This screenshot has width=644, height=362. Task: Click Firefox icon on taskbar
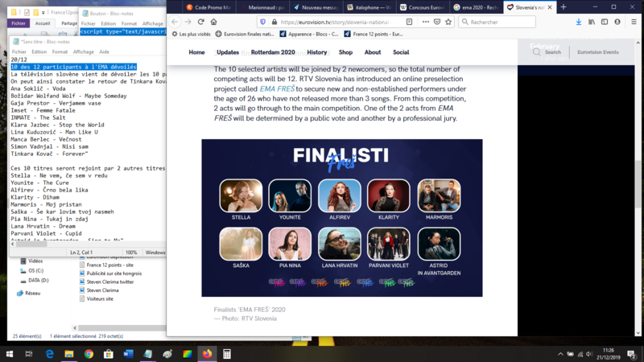coord(207,354)
